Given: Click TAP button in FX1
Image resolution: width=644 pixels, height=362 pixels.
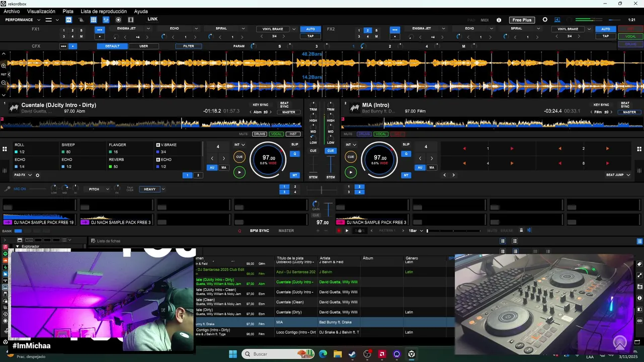Looking at the screenshot, I should [x=310, y=36].
